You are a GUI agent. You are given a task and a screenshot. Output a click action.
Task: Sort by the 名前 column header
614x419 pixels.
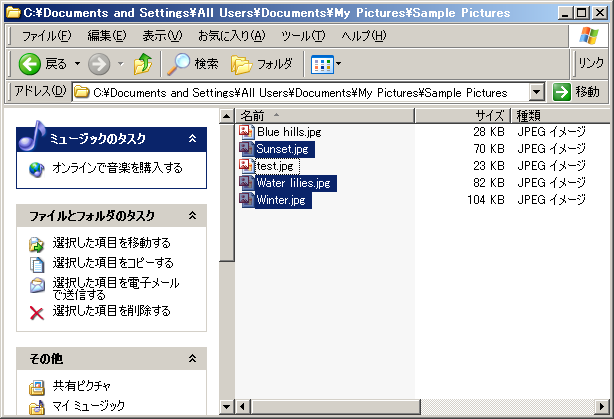click(x=325, y=116)
